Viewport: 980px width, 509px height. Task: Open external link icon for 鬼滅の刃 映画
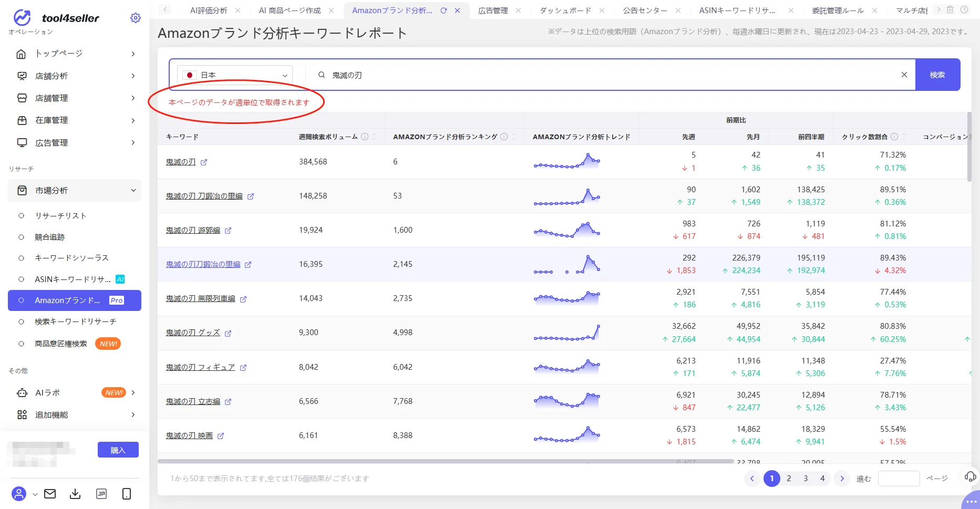221,436
